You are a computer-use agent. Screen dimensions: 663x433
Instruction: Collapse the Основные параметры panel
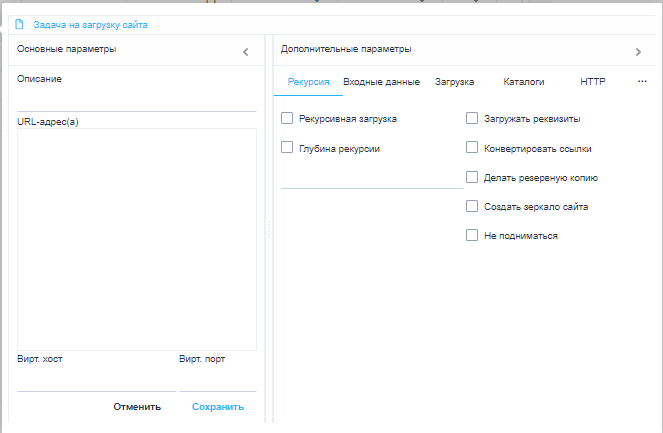pos(245,51)
